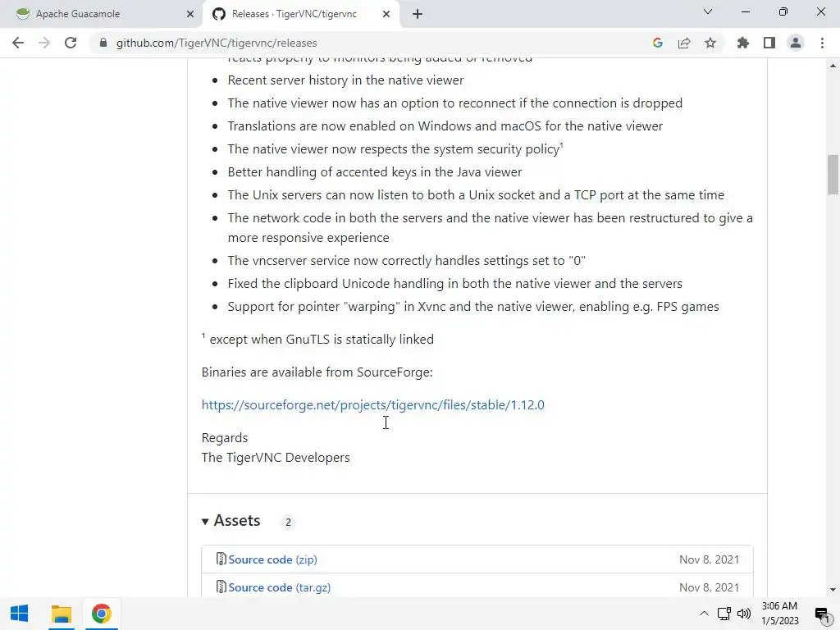Screen dimensions: 840x630
Task: Click the pointer "warping" in Xvnc bullet
Action: click(473, 307)
